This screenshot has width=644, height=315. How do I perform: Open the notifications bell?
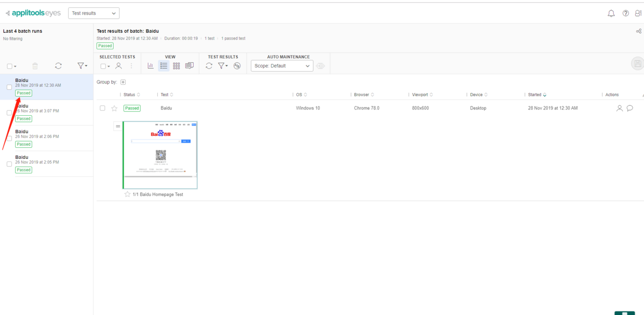(x=611, y=13)
